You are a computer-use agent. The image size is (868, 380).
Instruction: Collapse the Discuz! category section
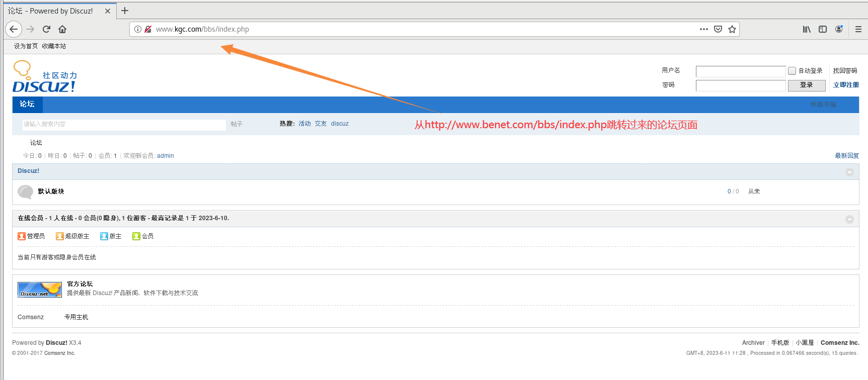(x=850, y=172)
